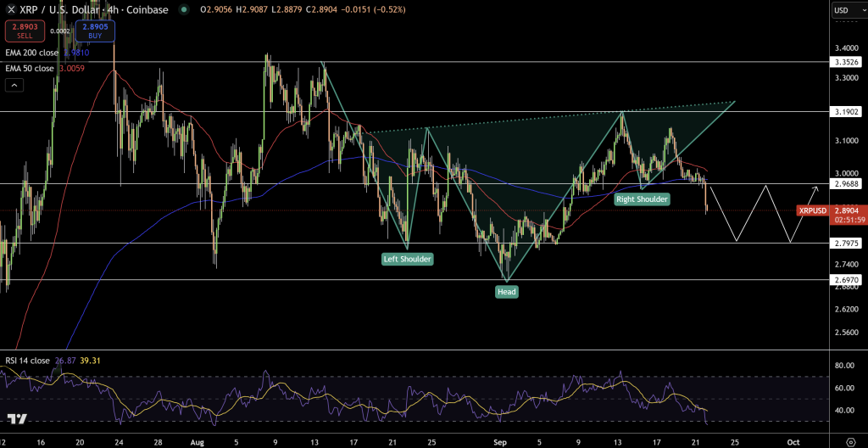Click the X icon beside XRP title
Screen dimensions: 868x448
pos(10,9)
